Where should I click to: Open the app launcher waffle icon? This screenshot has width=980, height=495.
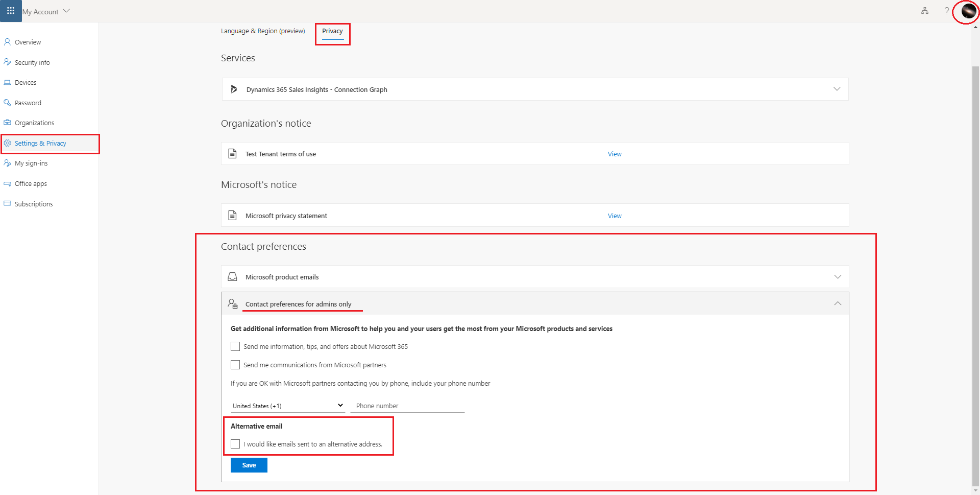pos(11,11)
